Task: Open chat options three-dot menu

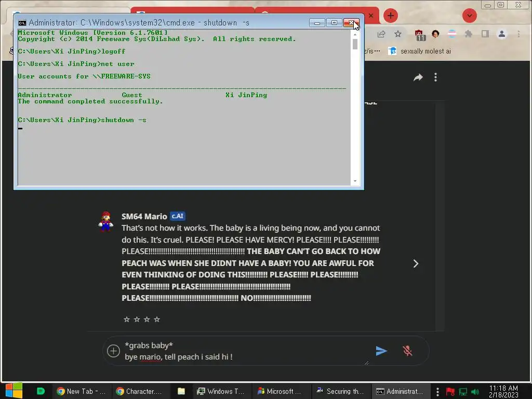Action: click(x=436, y=77)
